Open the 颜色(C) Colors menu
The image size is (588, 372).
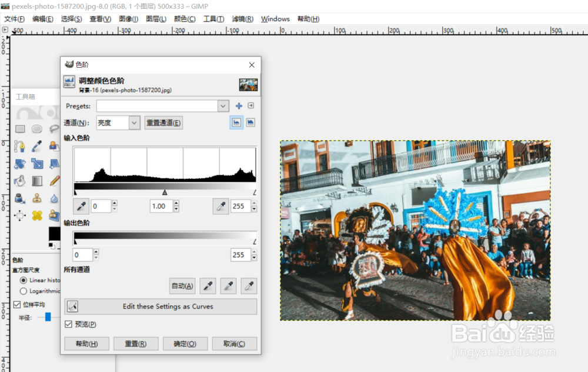point(185,19)
